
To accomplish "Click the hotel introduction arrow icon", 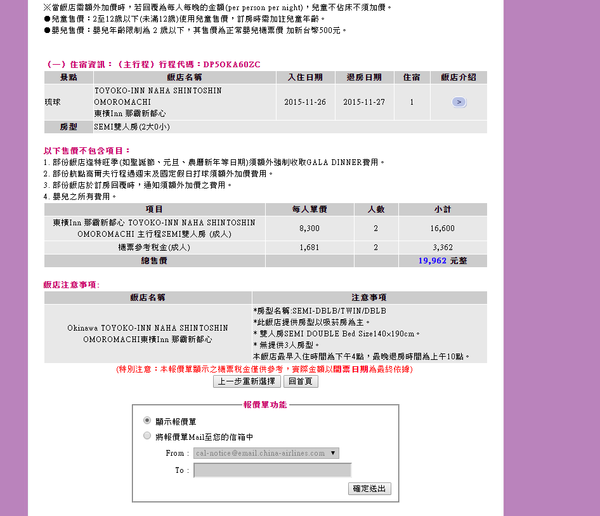I will 459,102.
